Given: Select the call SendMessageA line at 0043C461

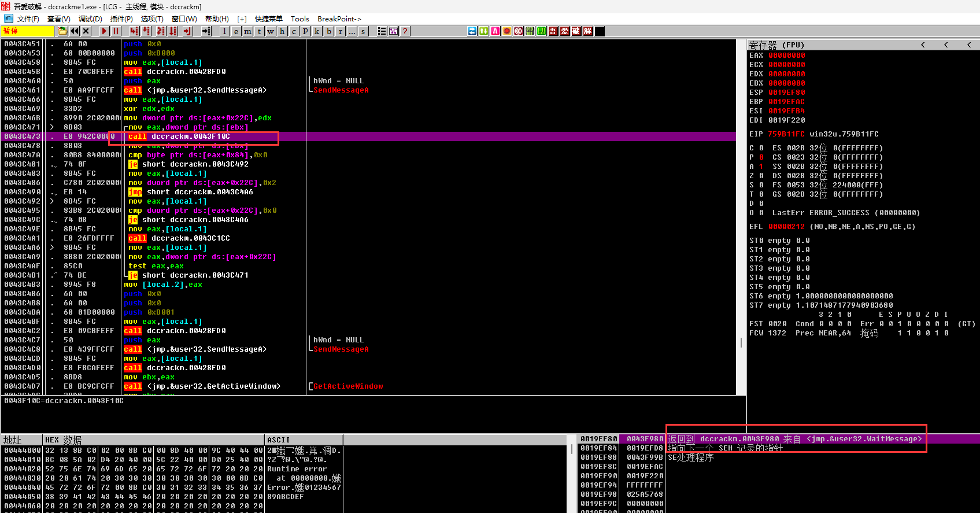Looking at the screenshot, I should tap(369, 90).
